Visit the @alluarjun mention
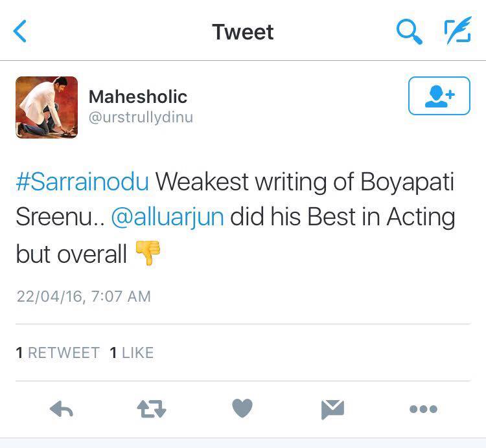 pyautogui.click(x=167, y=218)
